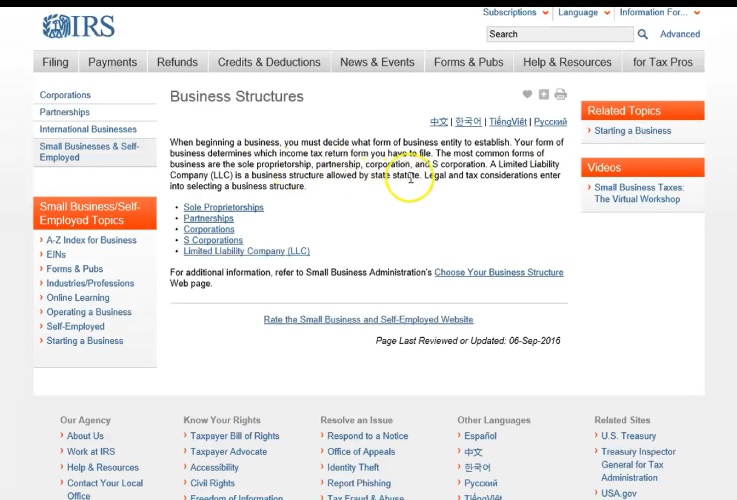The width and height of the screenshot is (737, 500).
Task: Open Taxpayer Bill of Rights link
Action: tap(235, 436)
